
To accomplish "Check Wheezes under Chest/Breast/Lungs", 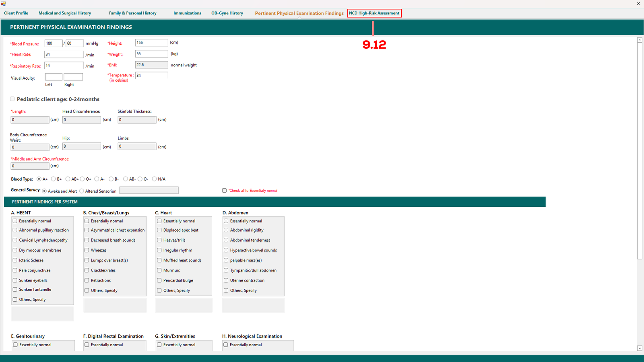I will (x=87, y=250).
